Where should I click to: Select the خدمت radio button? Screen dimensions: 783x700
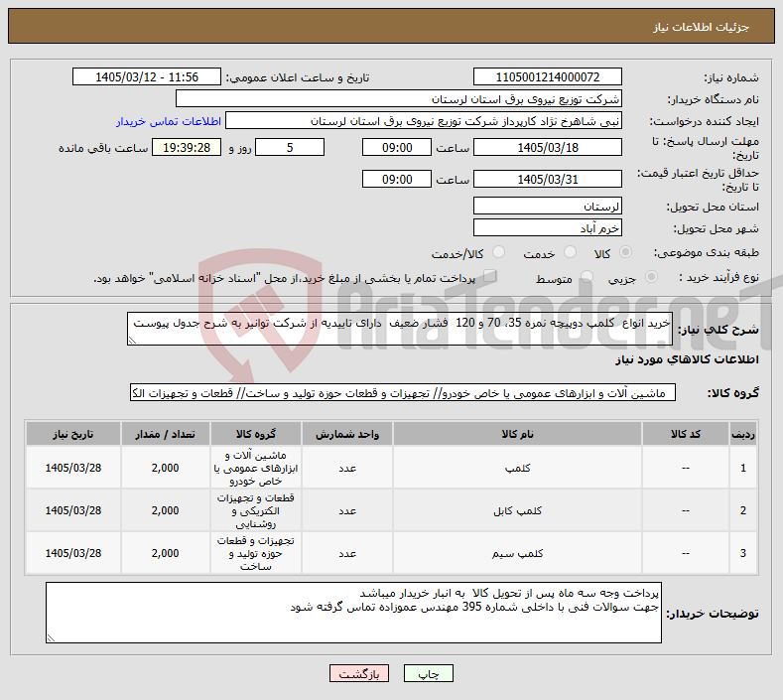[x=570, y=252]
